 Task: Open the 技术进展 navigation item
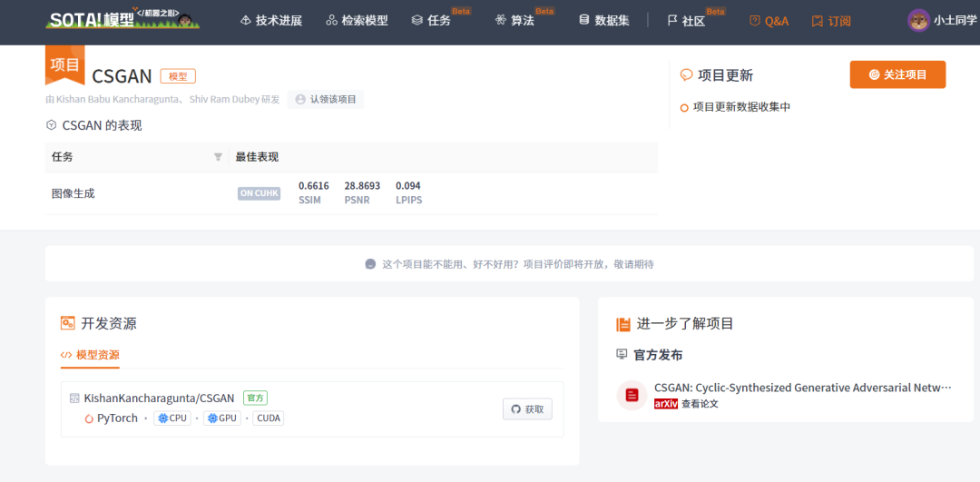pos(271,21)
